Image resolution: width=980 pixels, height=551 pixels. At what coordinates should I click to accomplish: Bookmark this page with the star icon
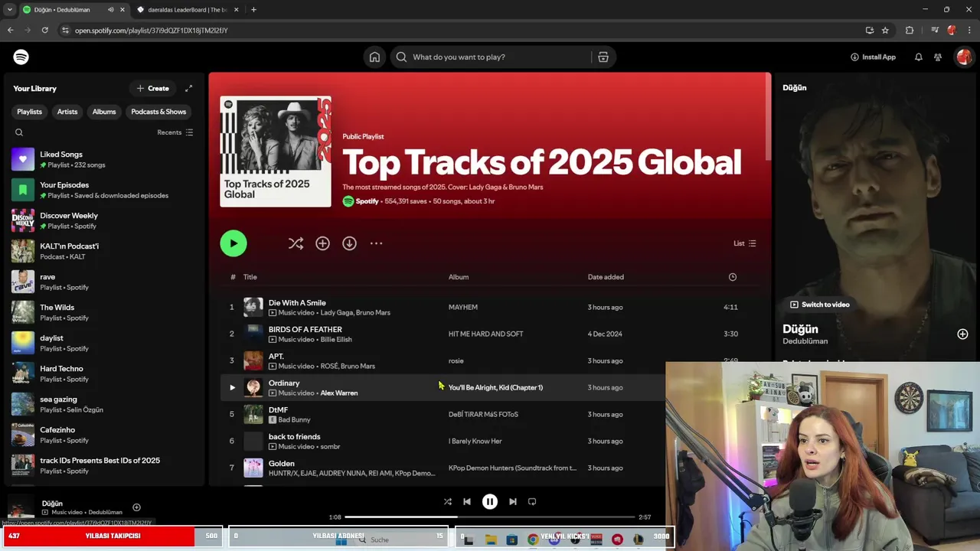(x=885, y=31)
